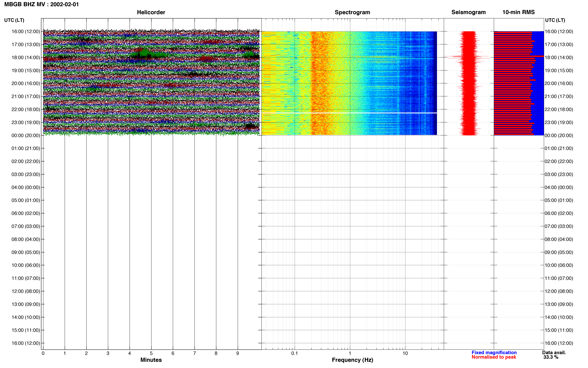Image resolution: width=588 pixels, height=368 pixels.
Task: Click left-axis time label "00:00 (20:00)"
Action: coord(26,135)
